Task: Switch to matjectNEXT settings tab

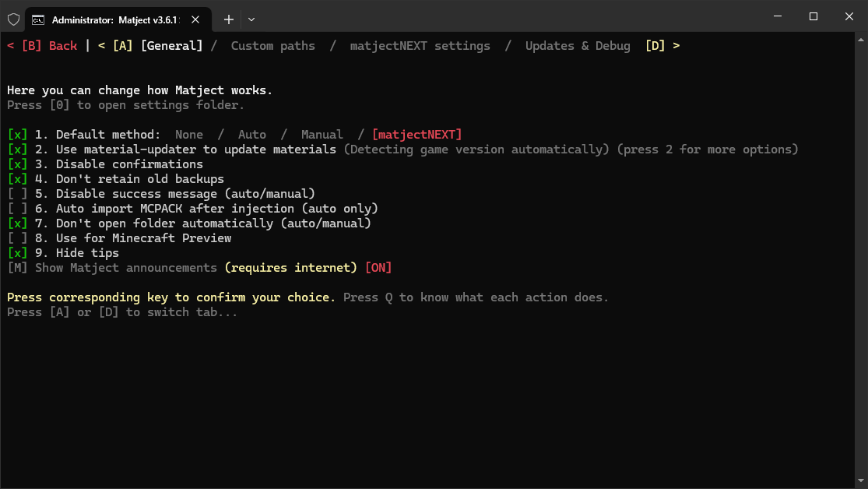Action: (x=420, y=46)
